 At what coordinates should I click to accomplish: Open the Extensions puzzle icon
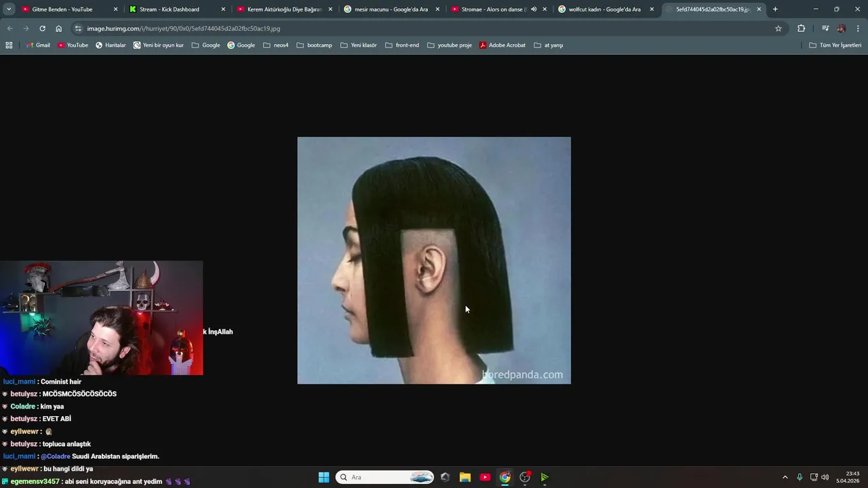pyautogui.click(x=801, y=28)
